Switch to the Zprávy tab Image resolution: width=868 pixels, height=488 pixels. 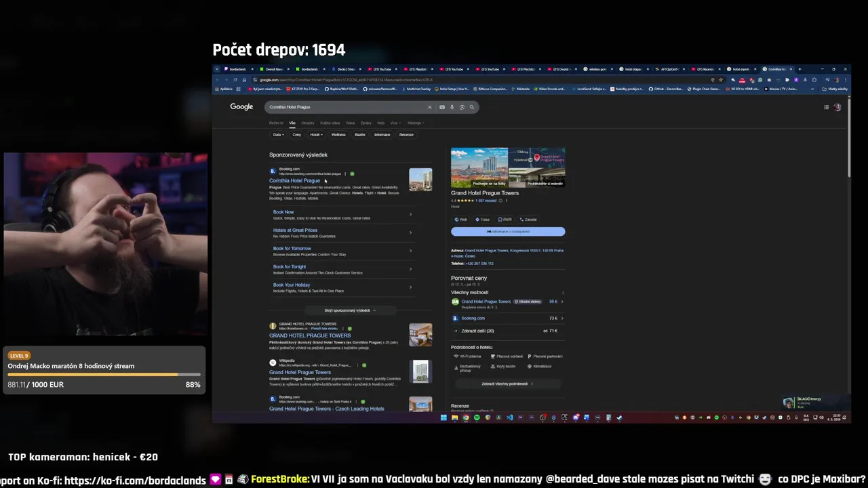coord(366,123)
